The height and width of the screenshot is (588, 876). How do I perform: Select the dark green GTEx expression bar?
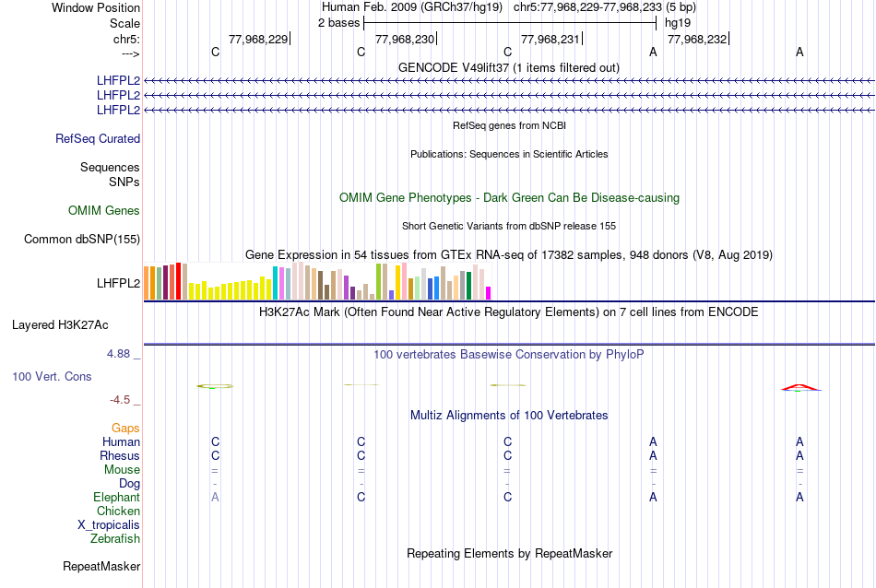tap(469, 286)
